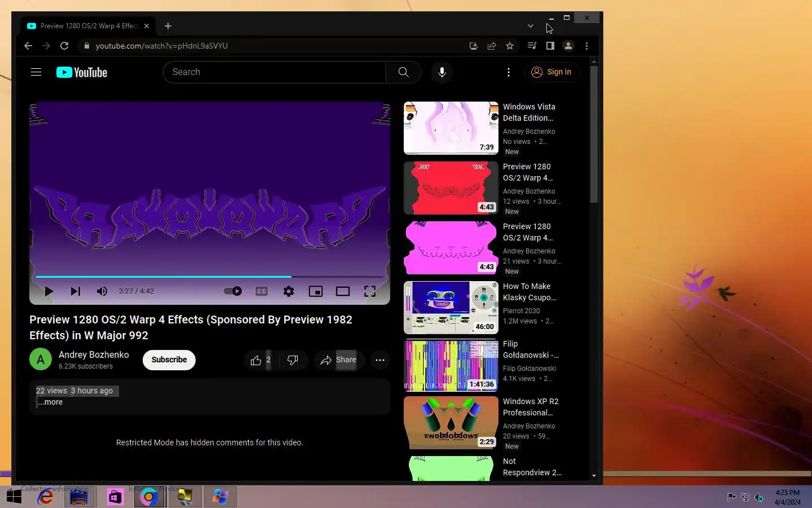Open Filip Gołdanowski video title
Image resolution: width=812 pixels, height=508 pixels.
click(531, 349)
